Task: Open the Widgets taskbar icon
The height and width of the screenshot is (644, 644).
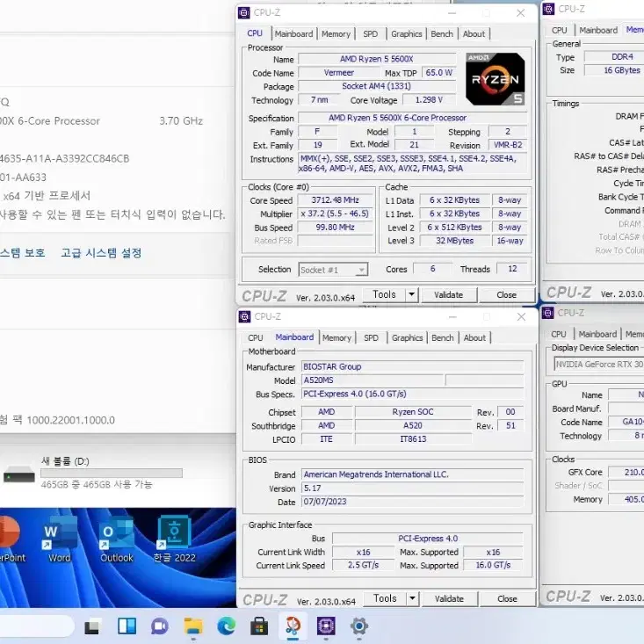Action: coord(127,626)
